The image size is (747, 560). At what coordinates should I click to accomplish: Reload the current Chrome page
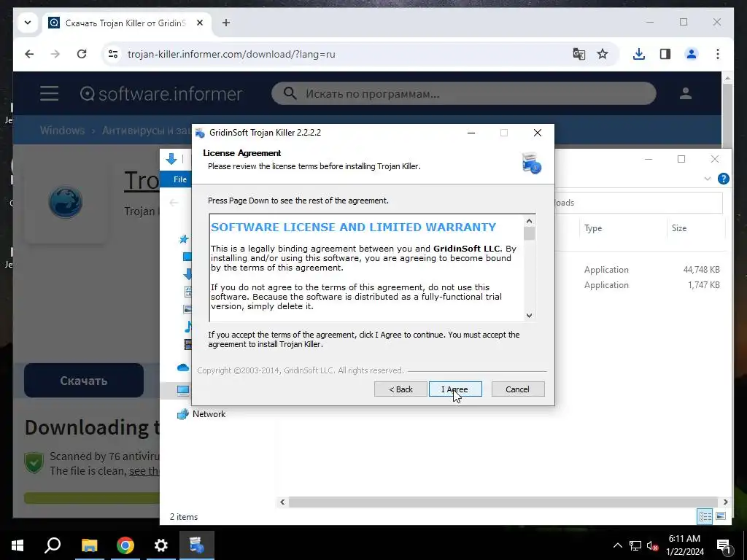pos(82,54)
